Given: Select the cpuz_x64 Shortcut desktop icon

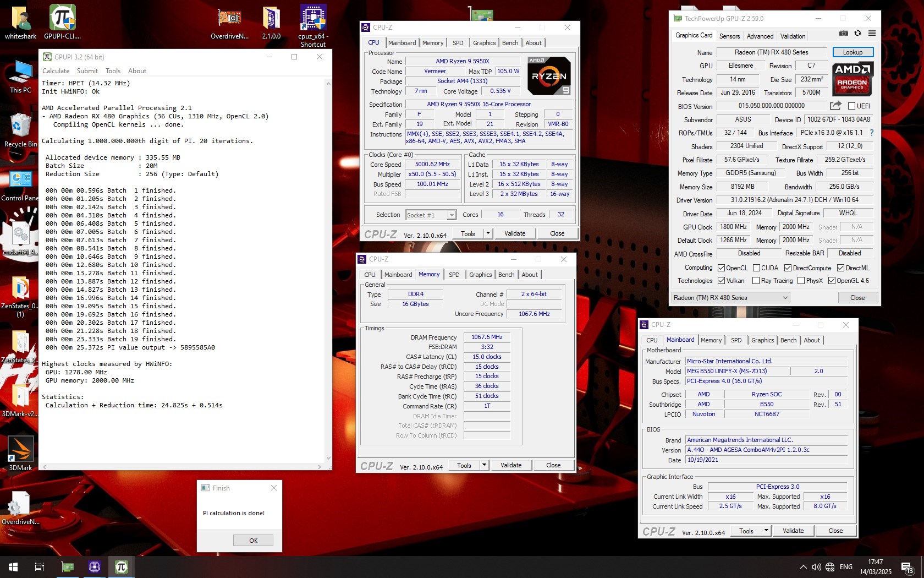Looking at the screenshot, I should (313, 25).
